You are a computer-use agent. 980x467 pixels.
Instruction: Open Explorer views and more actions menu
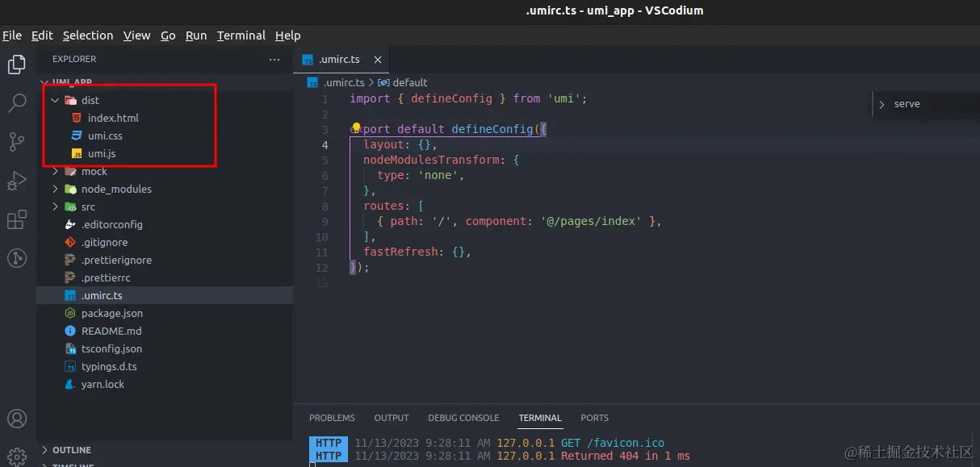tap(274, 60)
